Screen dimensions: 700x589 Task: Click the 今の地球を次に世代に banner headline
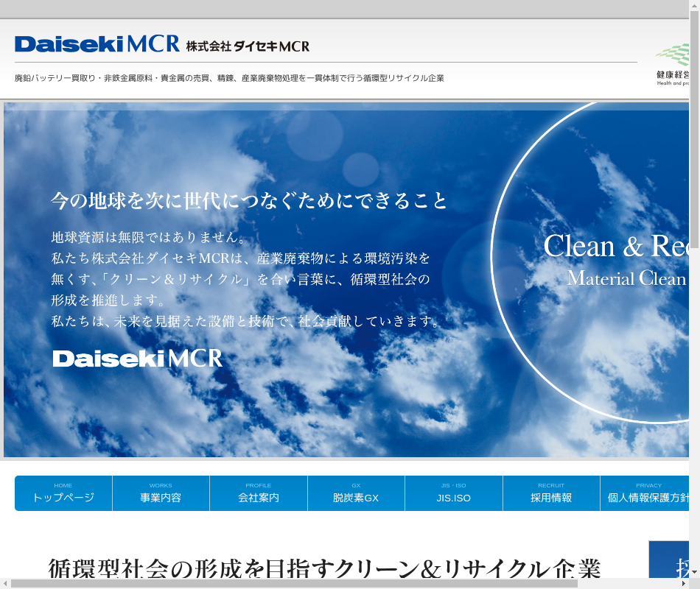point(249,200)
